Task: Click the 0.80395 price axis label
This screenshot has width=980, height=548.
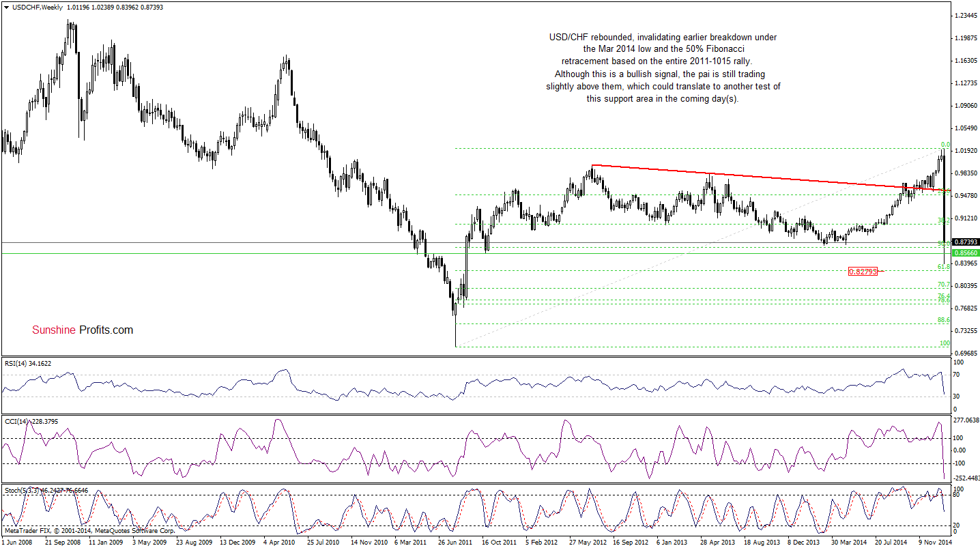Action: pyautogui.click(x=965, y=286)
